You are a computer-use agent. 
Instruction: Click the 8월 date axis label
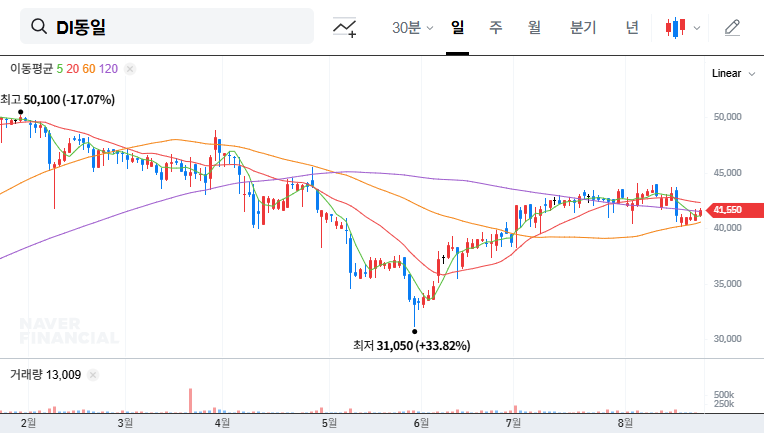point(625,423)
